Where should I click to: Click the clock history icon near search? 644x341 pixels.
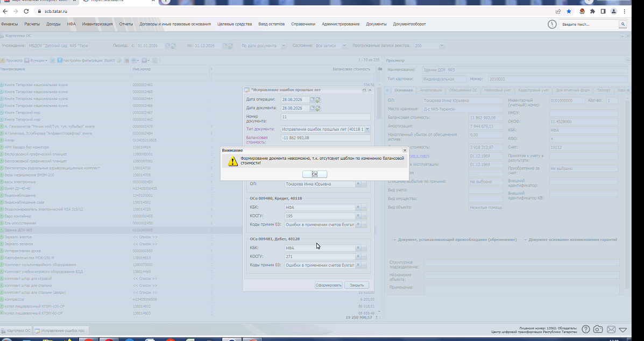pyautogui.click(x=552, y=25)
